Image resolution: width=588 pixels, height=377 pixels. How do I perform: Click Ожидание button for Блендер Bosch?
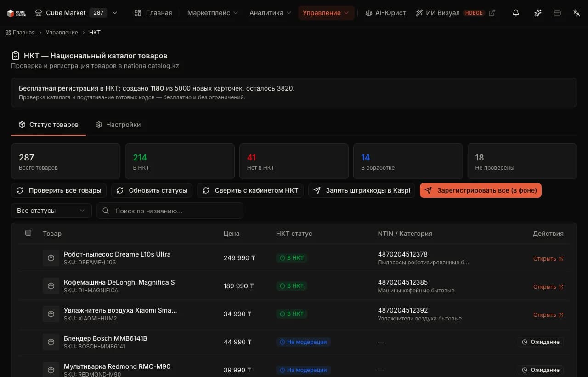click(541, 342)
